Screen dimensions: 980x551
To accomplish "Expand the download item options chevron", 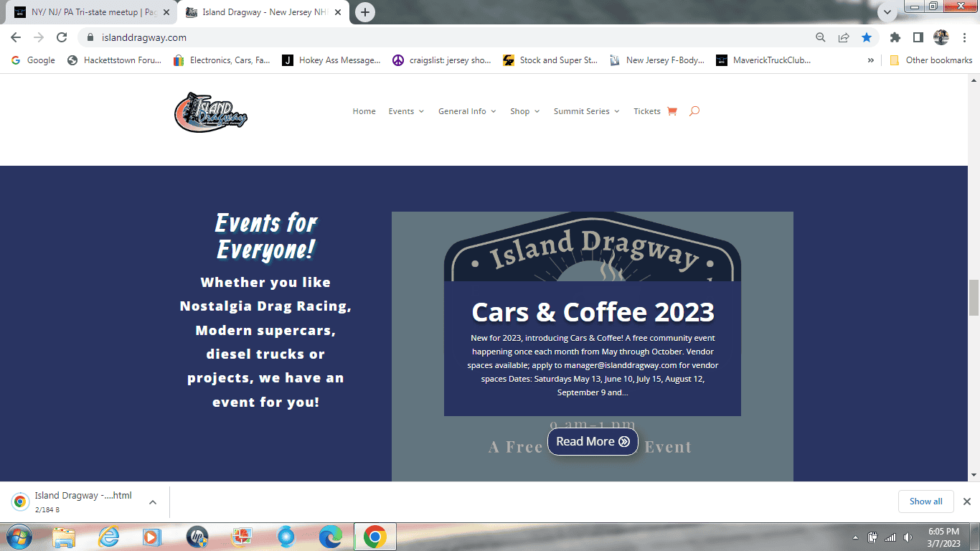I will 153,502.
